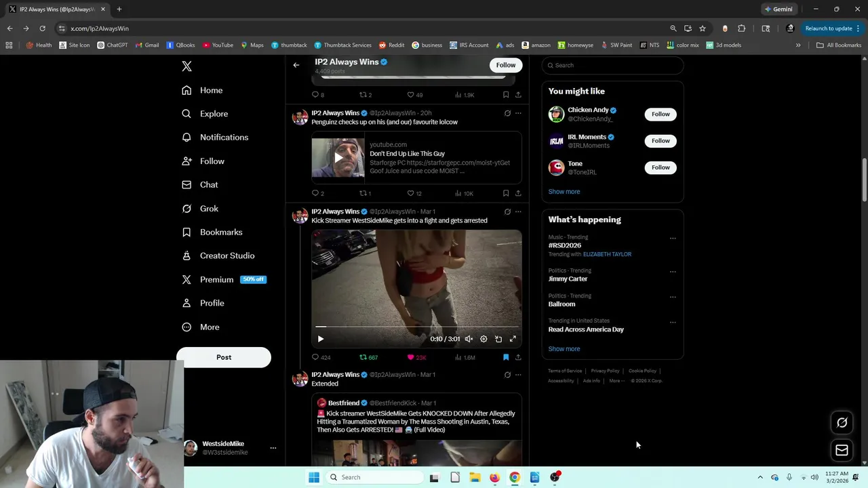Viewport: 868px width, 488px height.
Task: Open Bestfriend's quoted post
Action: coord(416,430)
